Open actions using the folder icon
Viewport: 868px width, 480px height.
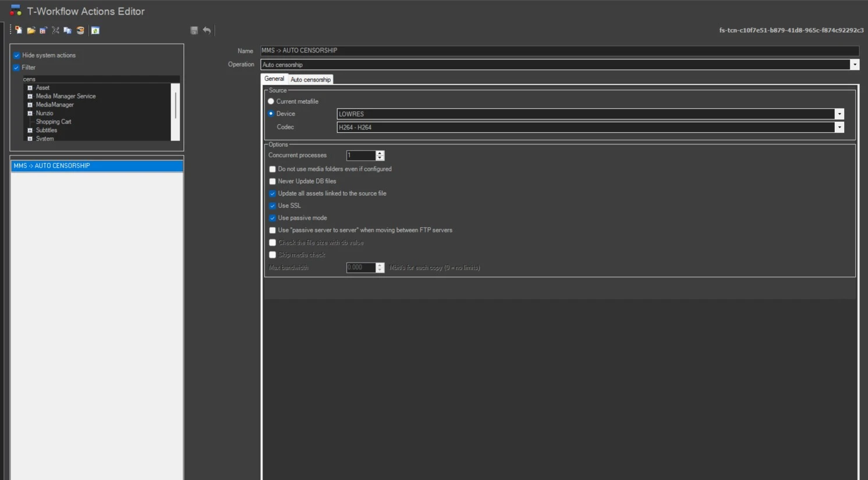pos(31,30)
